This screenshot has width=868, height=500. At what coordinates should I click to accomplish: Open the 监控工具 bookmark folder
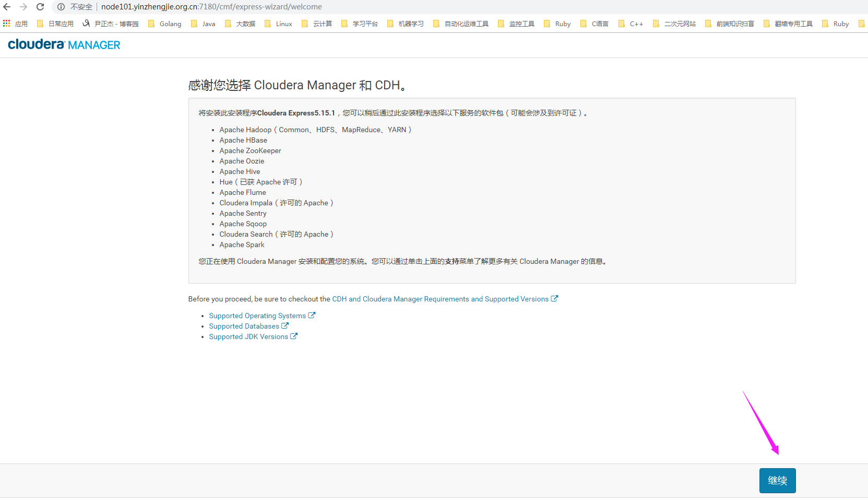coord(516,24)
